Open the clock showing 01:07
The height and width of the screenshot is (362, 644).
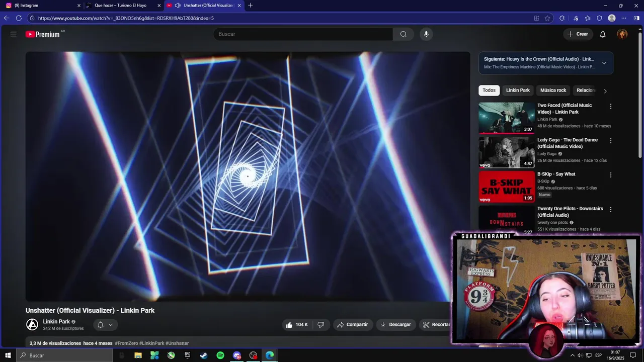coord(615,355)
